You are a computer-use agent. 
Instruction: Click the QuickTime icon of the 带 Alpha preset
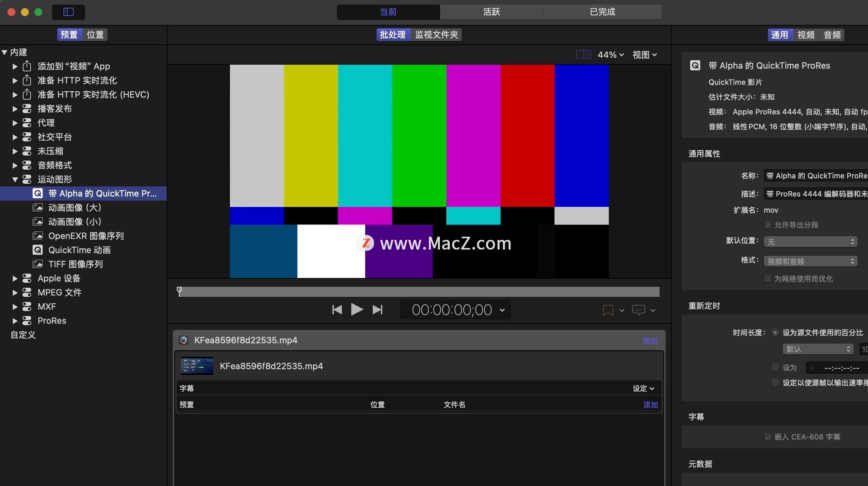(x=38, y=193)
